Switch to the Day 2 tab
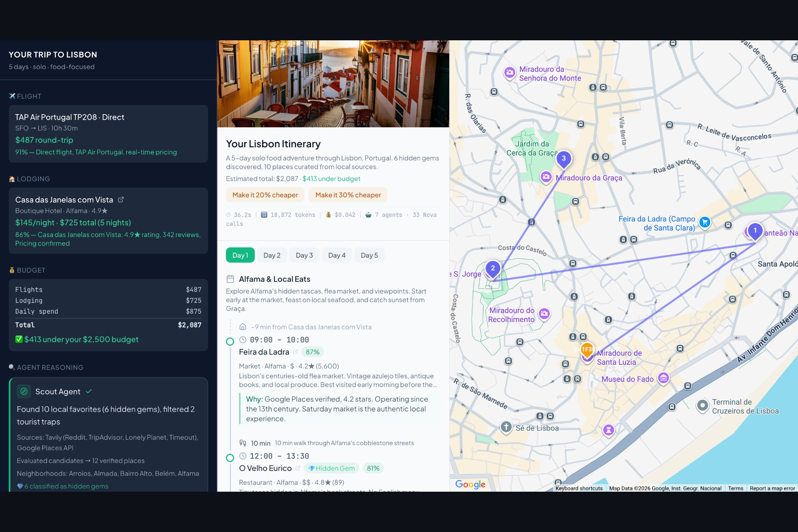Viewport: 798px width, 532px height. [272, 255]
